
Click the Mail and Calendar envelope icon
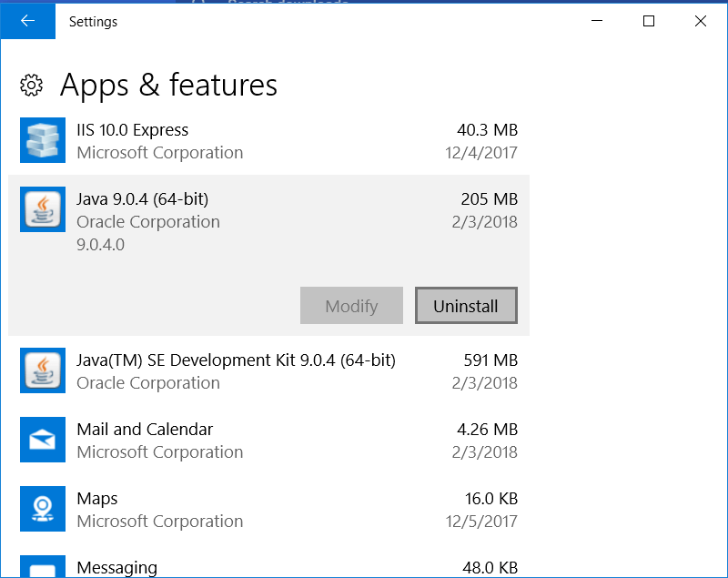point(42,440)
